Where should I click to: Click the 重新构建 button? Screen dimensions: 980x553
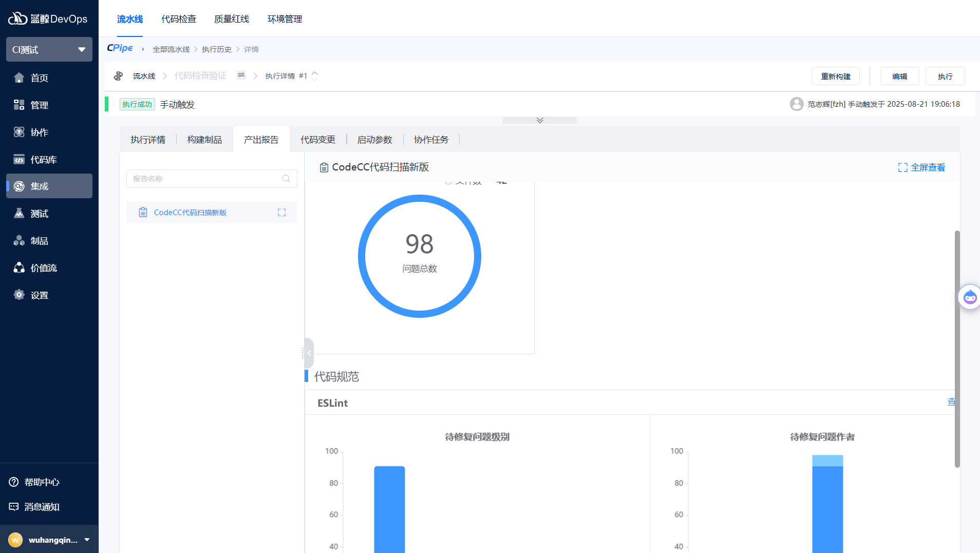tap(836, 77)
